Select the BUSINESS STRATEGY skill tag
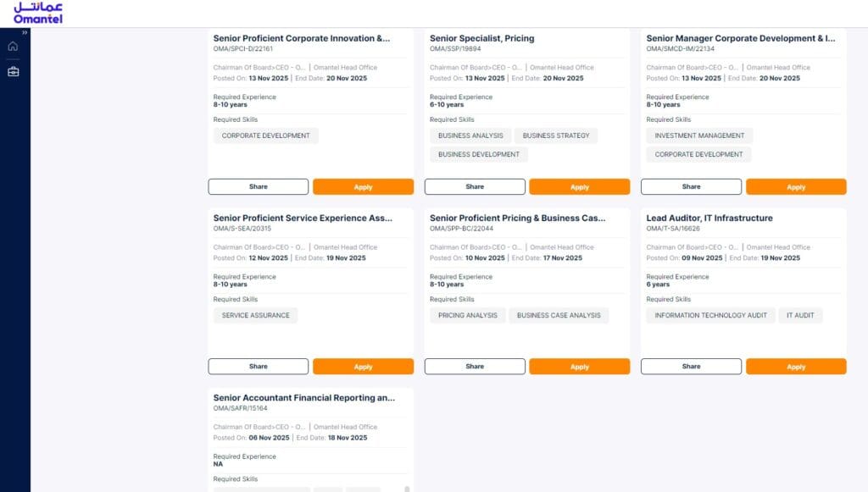 tap(556, 135)
